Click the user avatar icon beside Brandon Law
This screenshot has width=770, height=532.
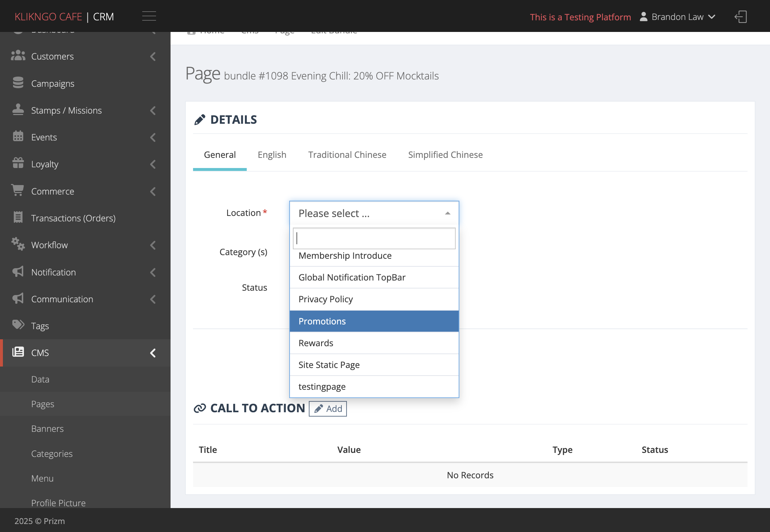click(643, 17)
